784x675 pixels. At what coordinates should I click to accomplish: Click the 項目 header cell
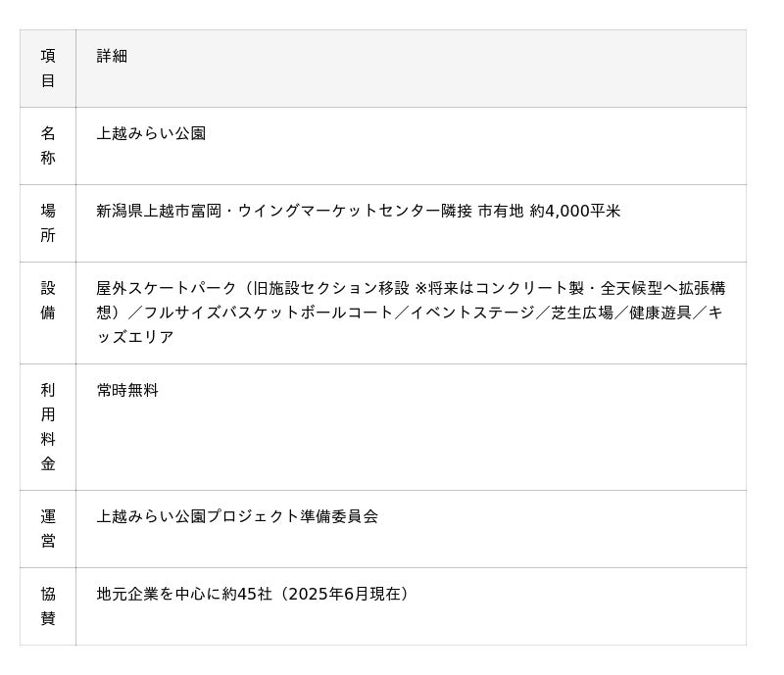(x=48, y=69)
